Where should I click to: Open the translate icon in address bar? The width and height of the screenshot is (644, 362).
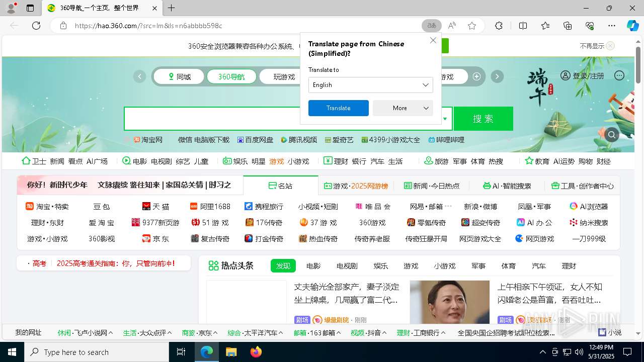tap(432, 26)
